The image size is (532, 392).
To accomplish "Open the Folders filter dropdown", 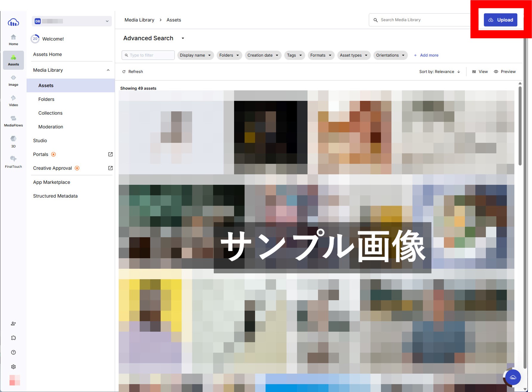I will tap(229, 55).
